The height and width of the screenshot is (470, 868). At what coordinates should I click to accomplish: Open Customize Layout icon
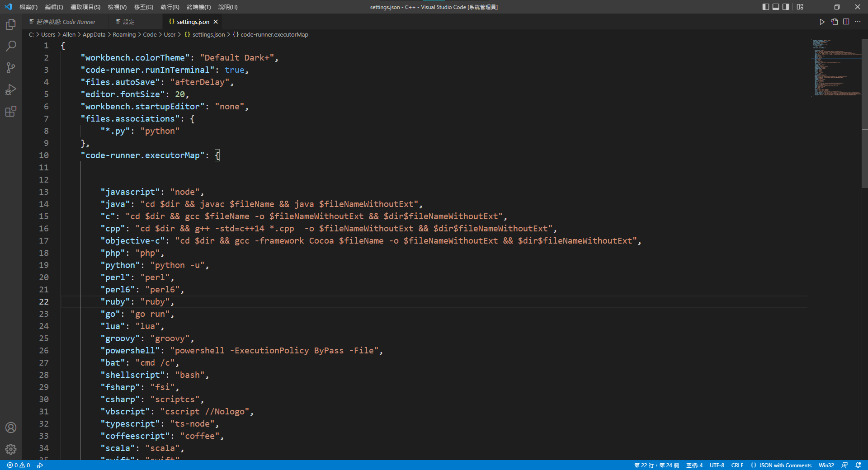point(800,7)
